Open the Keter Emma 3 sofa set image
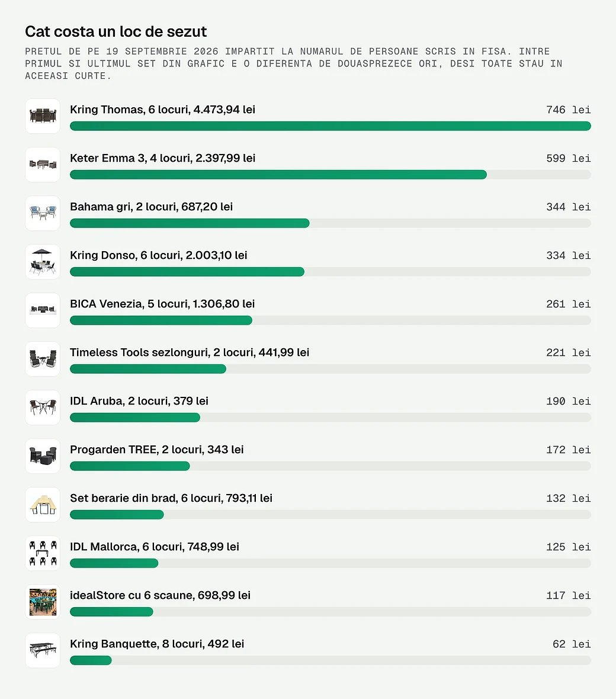Screen dimensions: 616x699 click(x=43, y=165)
